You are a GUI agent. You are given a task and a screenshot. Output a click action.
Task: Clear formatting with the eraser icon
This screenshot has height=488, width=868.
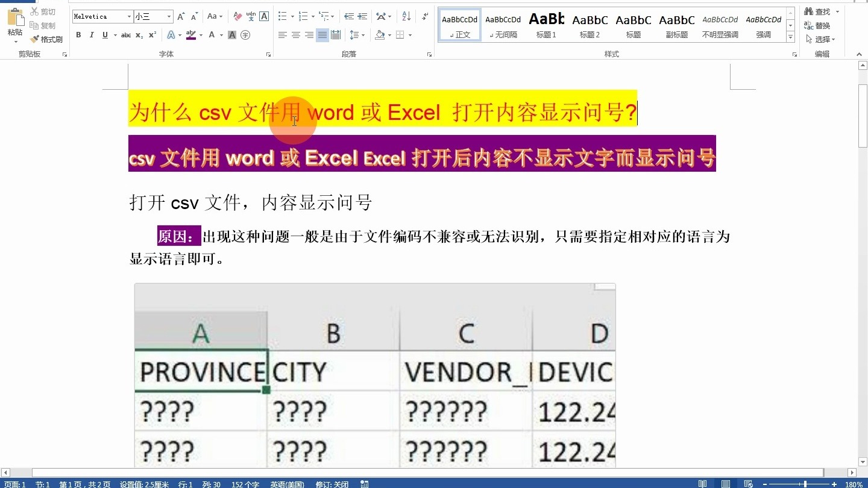tap(237, 17)
